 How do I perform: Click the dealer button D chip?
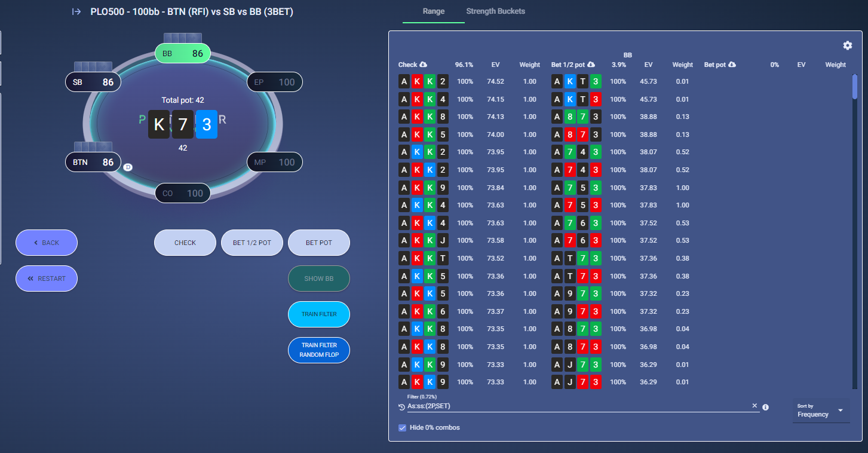[127, 167]
